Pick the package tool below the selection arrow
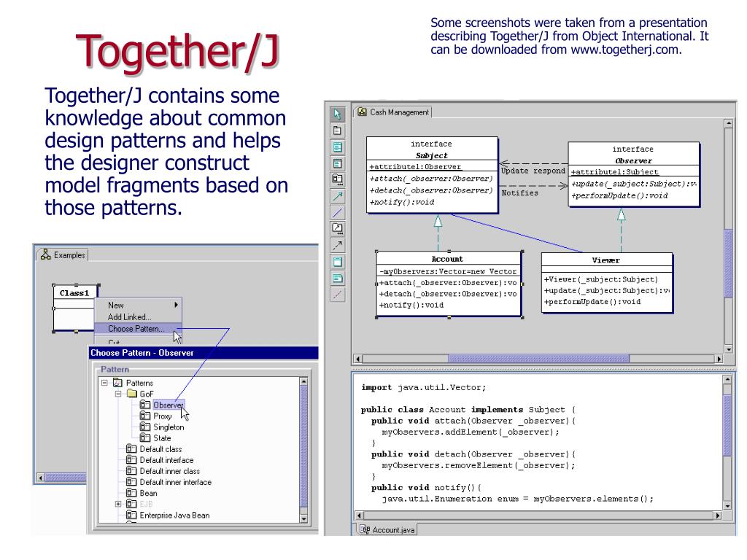Viewport: 747px width, 560px height. (x=337, y=131)
